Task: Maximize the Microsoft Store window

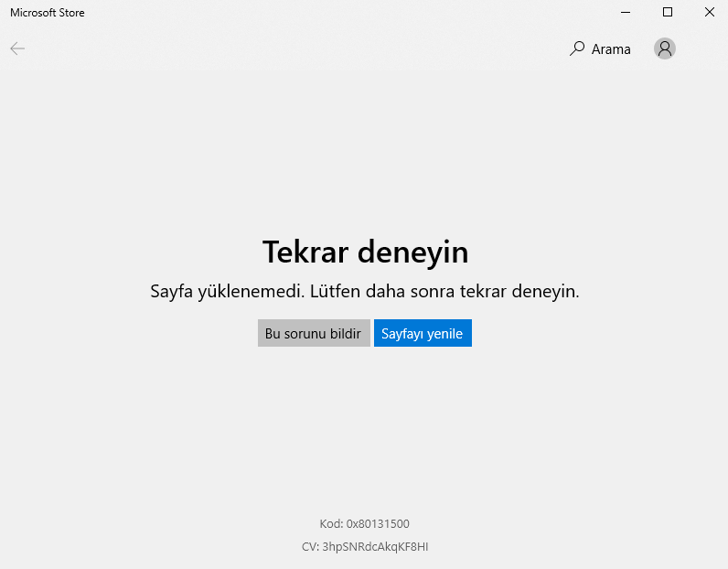Action: click(x=667, y=12)
